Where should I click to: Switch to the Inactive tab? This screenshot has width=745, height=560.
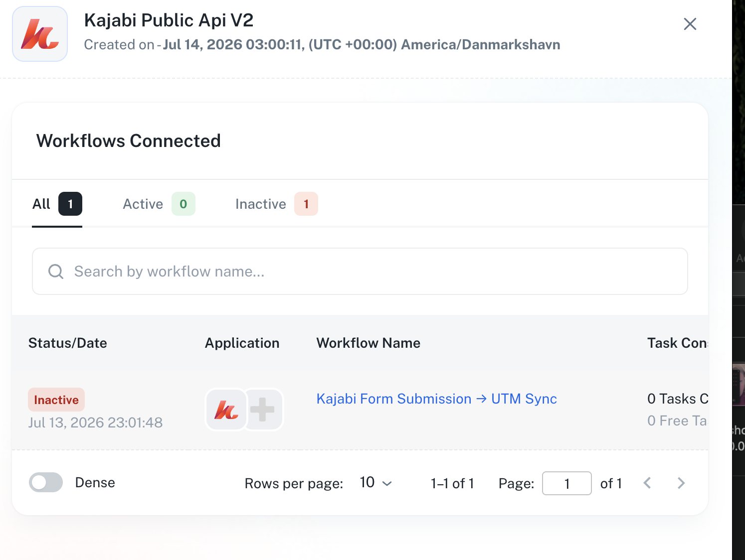coord(276,204)
